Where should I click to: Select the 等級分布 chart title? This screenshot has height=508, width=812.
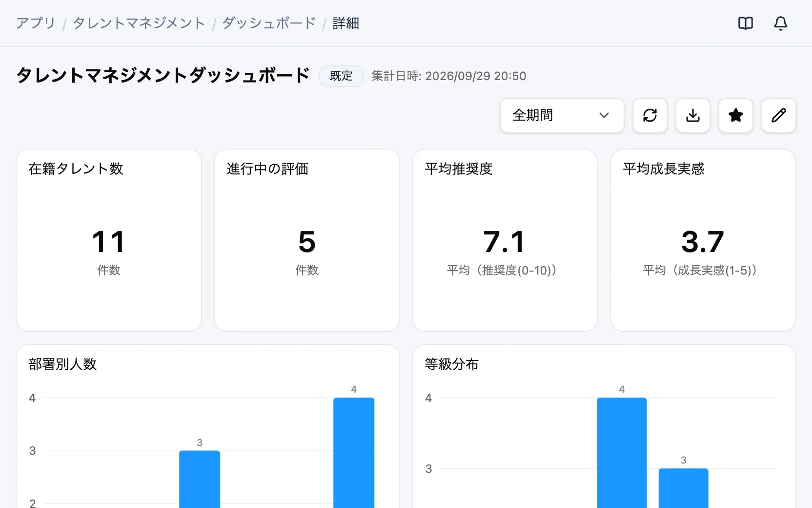coord(452,364)
